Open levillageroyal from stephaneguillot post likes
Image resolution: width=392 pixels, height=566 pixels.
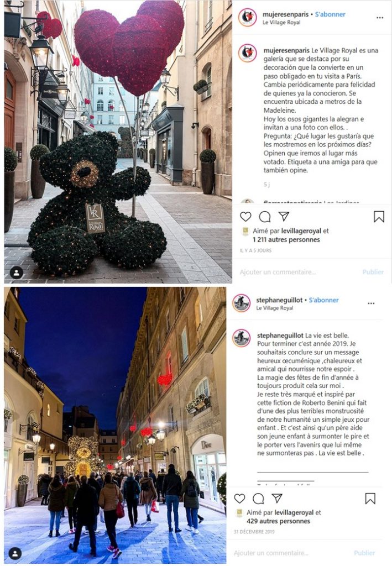click(x=294, y=512)
